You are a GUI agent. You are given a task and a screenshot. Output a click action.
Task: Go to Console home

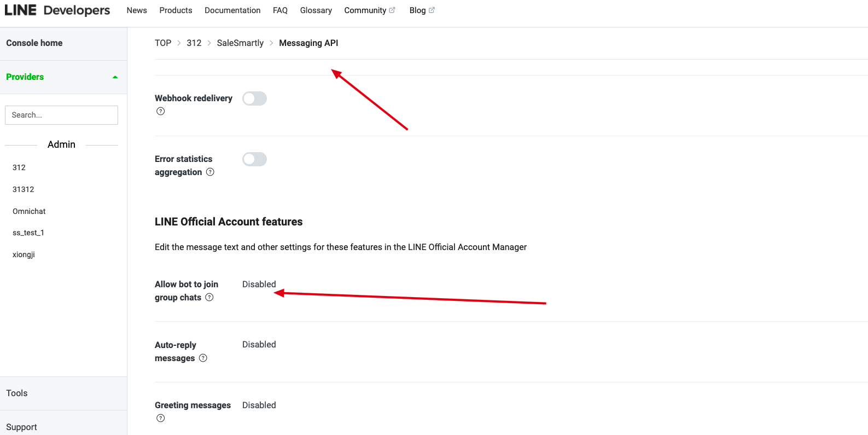coord(34,43)
